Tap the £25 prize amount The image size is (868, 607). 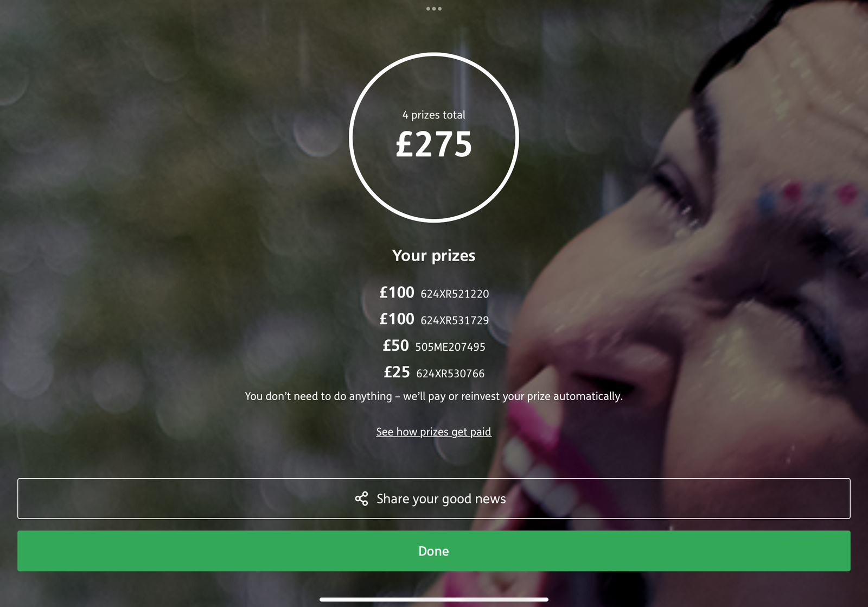(x=397, y=372)
